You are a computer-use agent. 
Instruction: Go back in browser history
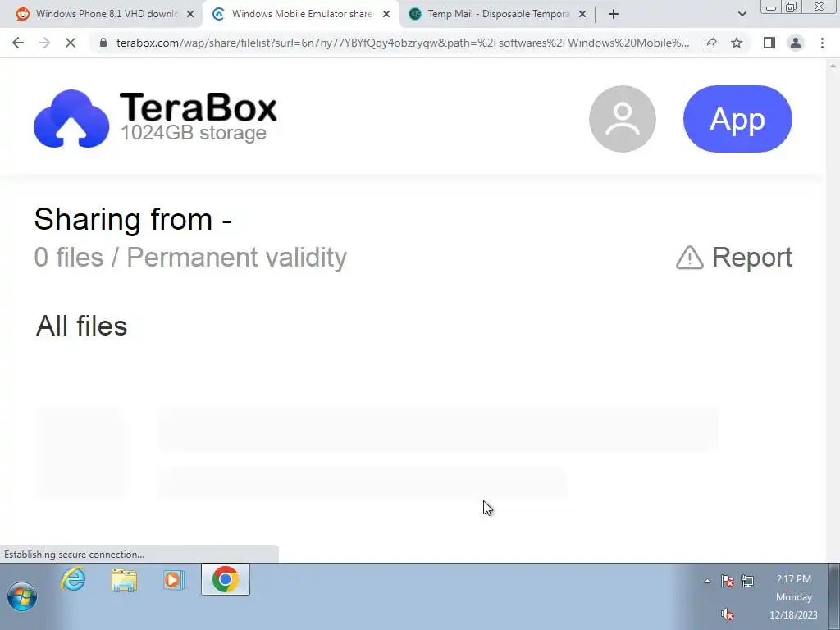[x=18, y=43]
